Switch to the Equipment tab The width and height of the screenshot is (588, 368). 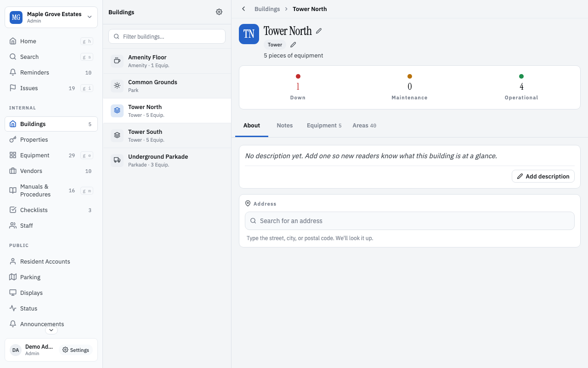pyautogui.click(x=324, y=125)
